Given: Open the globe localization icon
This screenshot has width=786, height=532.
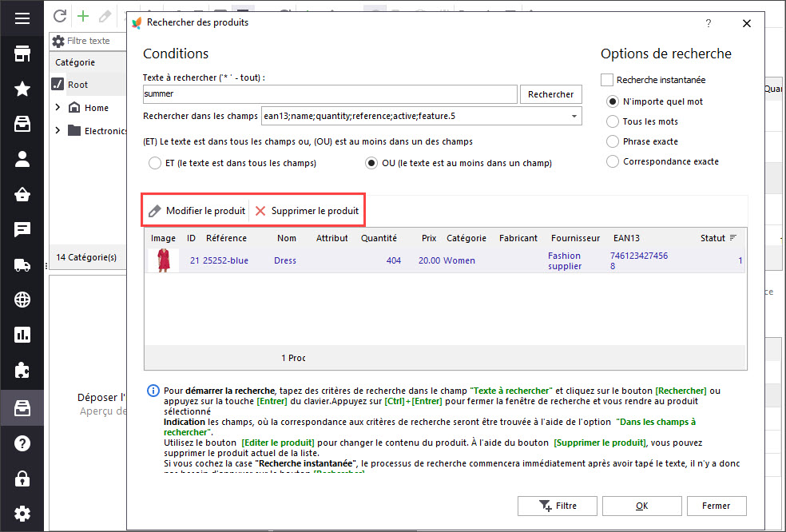Looking at the screenshot, I should (x=22, y=300).
